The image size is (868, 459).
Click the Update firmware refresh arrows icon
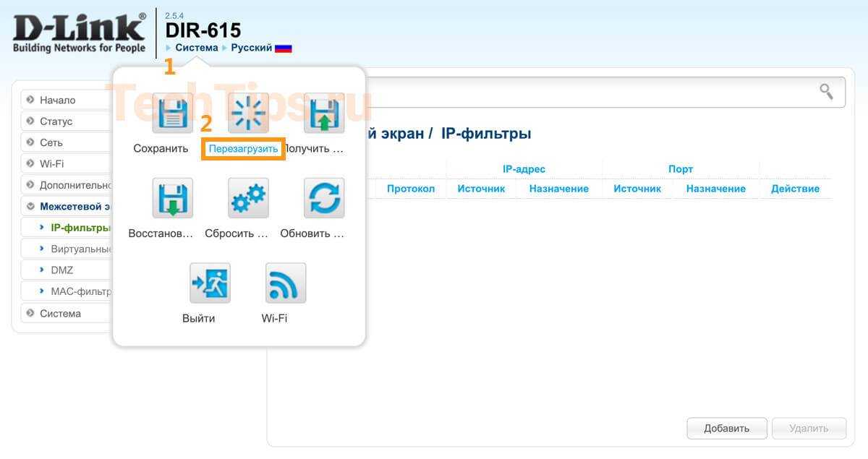(323, 198)
